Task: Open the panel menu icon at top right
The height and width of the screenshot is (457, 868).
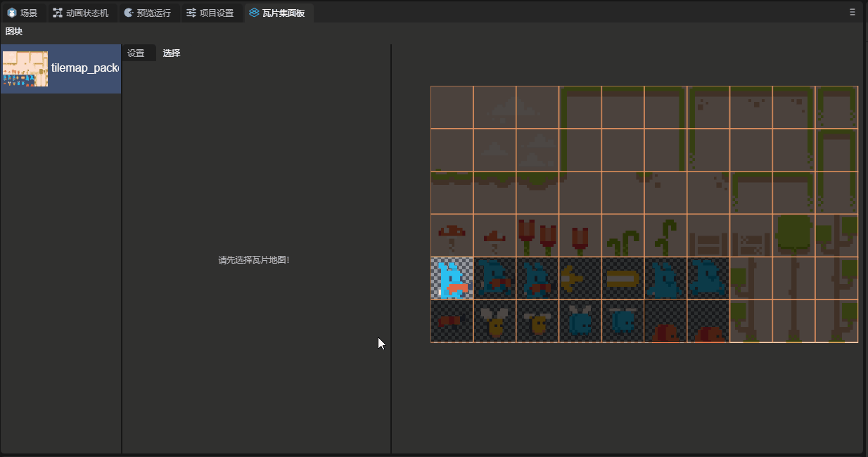Action: [x=852, y=12]
